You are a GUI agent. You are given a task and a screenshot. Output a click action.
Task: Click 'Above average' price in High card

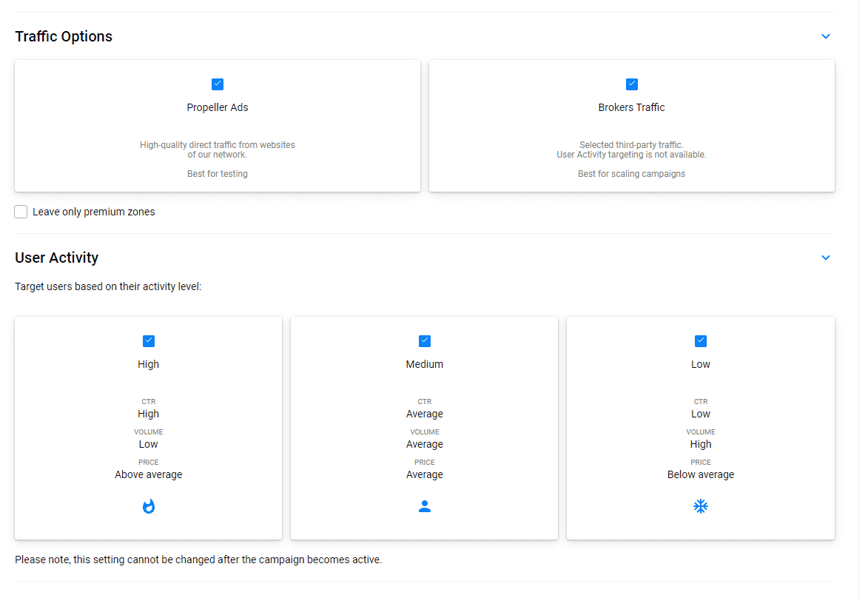coord(149,474)
